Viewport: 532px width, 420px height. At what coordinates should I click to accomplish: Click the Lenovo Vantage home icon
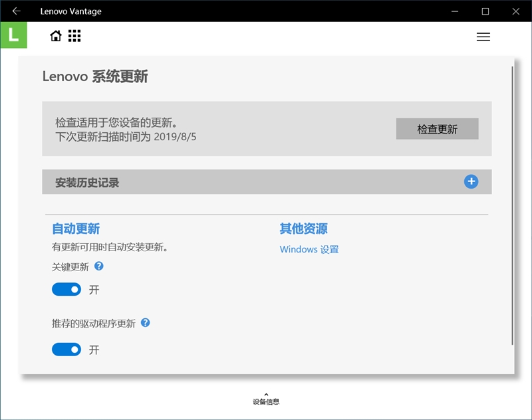pos(56,36)
